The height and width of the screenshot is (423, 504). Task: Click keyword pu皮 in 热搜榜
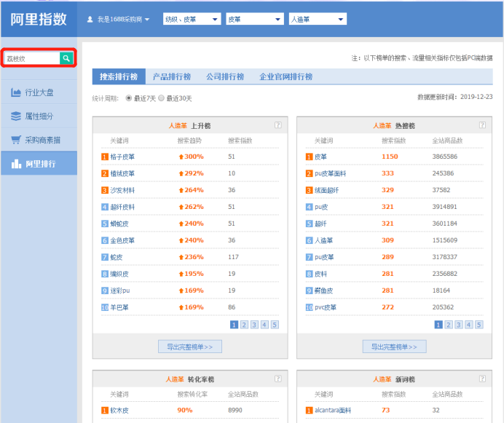pyautogui.click(x=321, y=207)
